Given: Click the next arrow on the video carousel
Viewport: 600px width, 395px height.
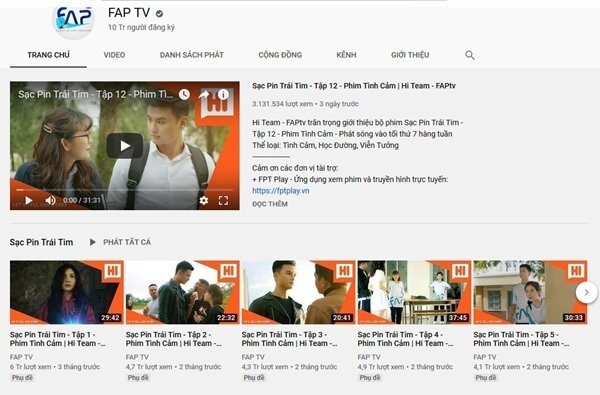Looking at the screenshot, I should (587, 292).
